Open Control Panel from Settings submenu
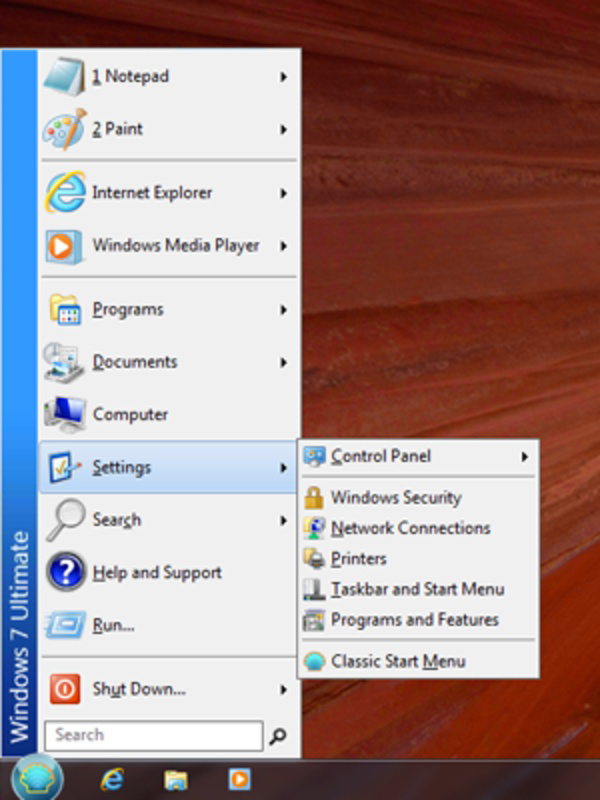Screen dimensions: 600x800 [x=418, y=457]
